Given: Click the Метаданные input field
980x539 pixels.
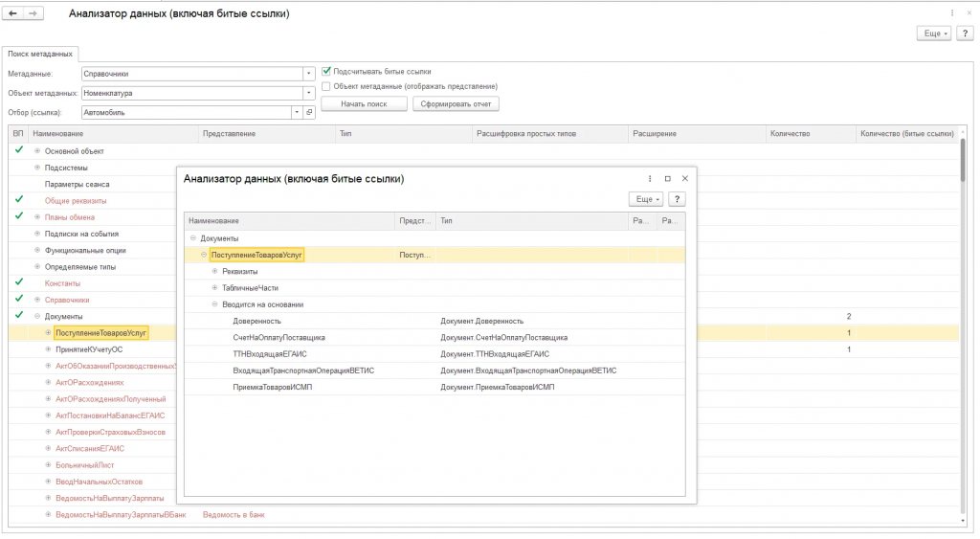Looking at the screenshot, I should tap(192, 74).
